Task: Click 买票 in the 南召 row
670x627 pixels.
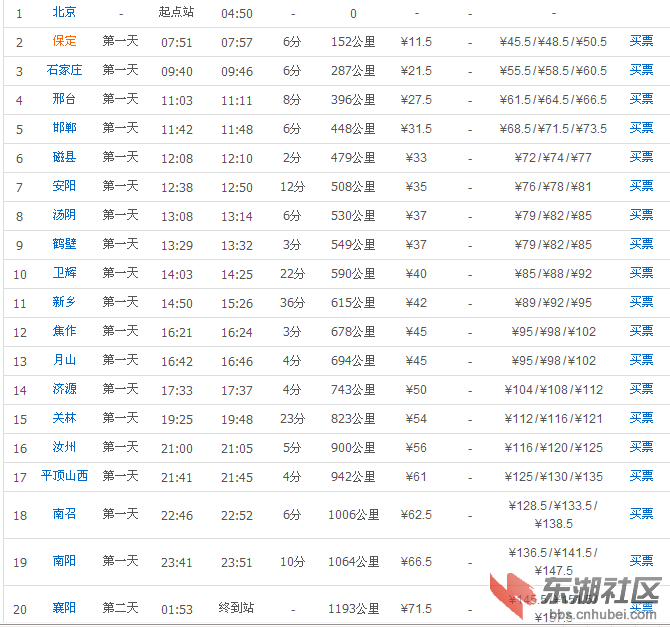Action: pos(641,513)
